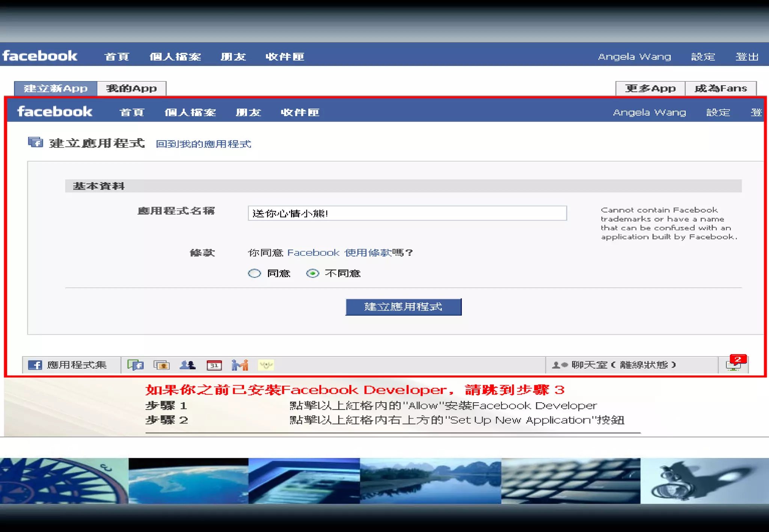The image size is (769, 532).
Task: Click the friends icon in bottom bar
Action: pyautogui.click(x=187, y=365)
